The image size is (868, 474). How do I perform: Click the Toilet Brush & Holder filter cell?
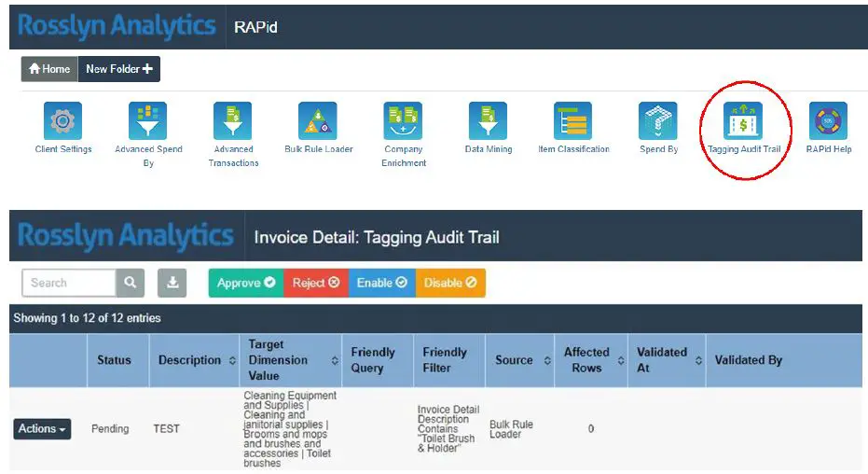click(x=448, y=429)
